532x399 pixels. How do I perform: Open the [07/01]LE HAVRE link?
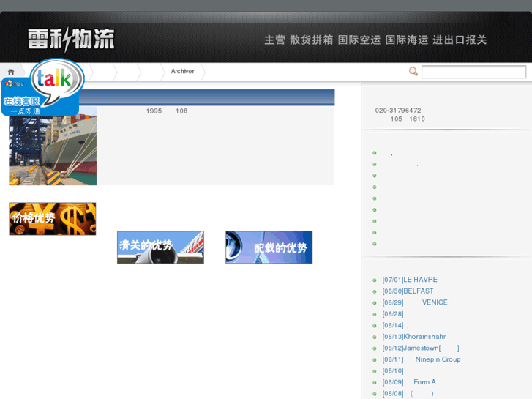coord(410,280)
